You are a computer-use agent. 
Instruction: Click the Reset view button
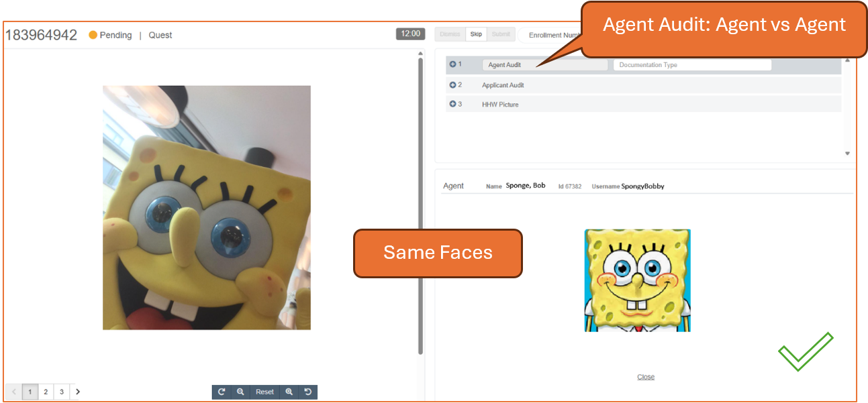coord(264,392)
